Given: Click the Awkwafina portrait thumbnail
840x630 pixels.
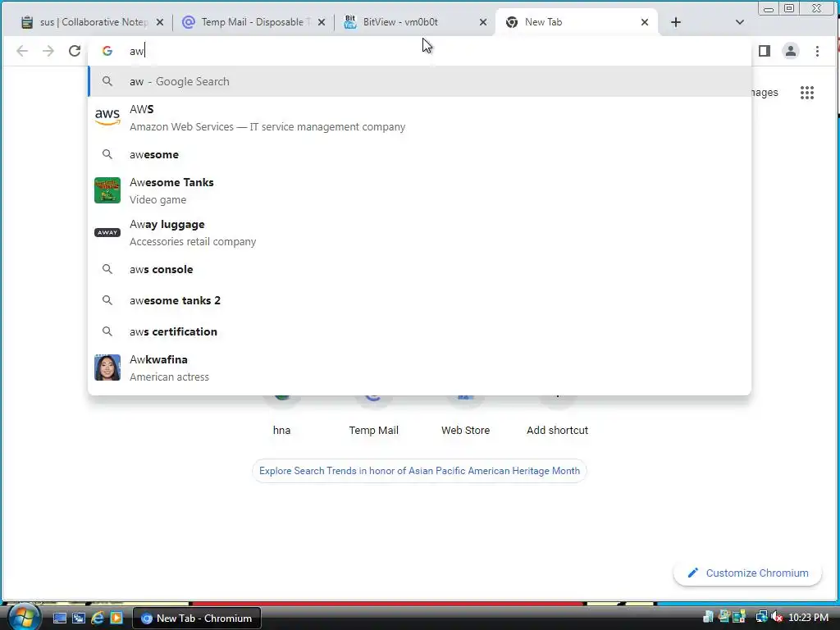Looking at the screenshot, I should [107, 367].
